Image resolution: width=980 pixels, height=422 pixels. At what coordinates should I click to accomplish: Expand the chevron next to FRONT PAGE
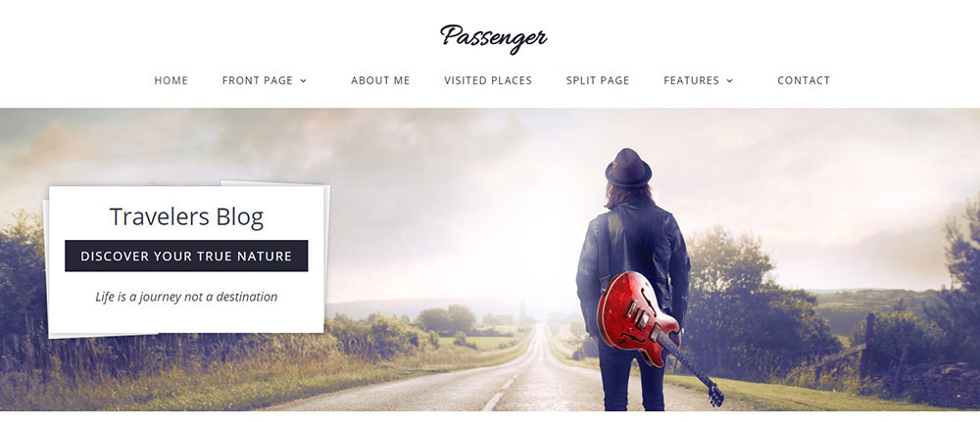coord(303,80)
